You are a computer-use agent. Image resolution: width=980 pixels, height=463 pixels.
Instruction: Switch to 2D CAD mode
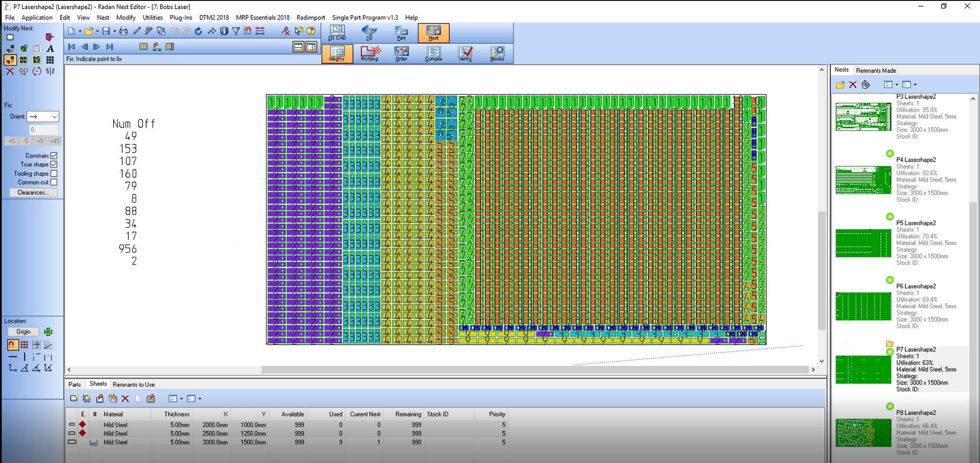(337, 33)
